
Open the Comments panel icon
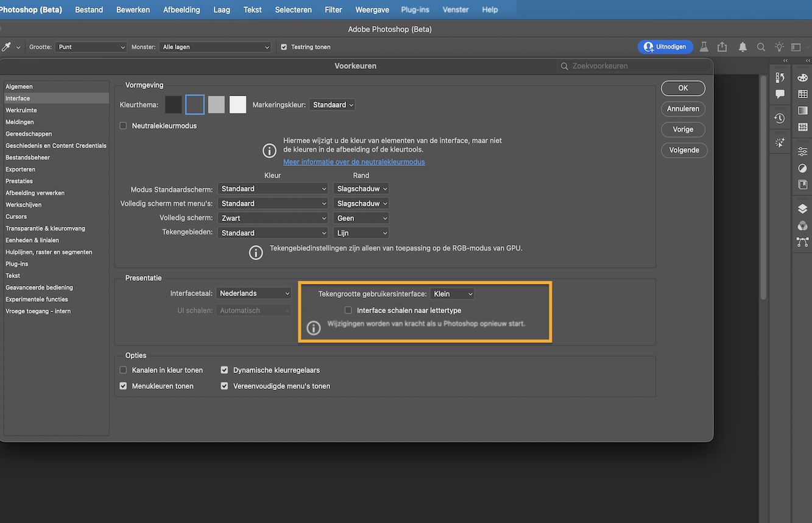[x=779, y=94]
